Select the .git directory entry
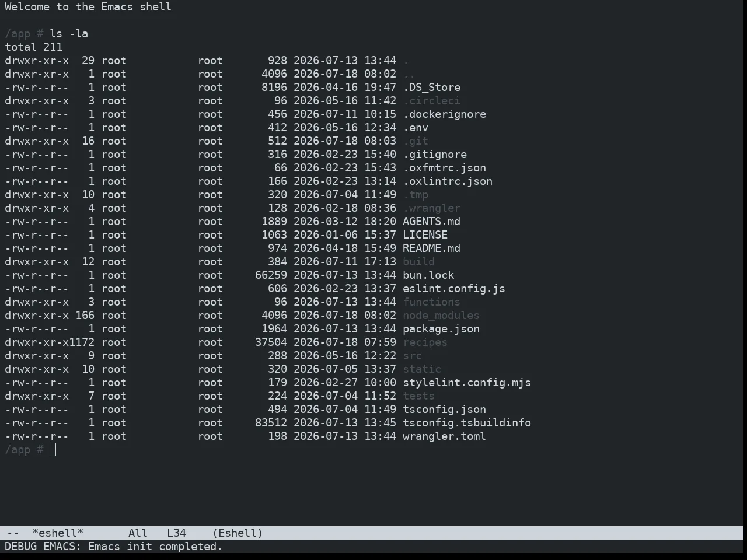Image resolution: width=747 pixels, height=560 pixels. [416, 141]
